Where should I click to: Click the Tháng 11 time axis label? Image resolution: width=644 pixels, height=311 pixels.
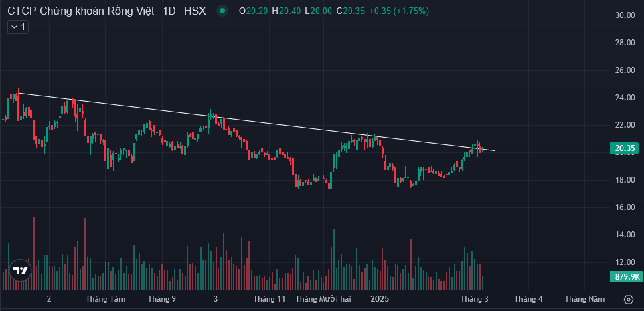pos(269,299)
